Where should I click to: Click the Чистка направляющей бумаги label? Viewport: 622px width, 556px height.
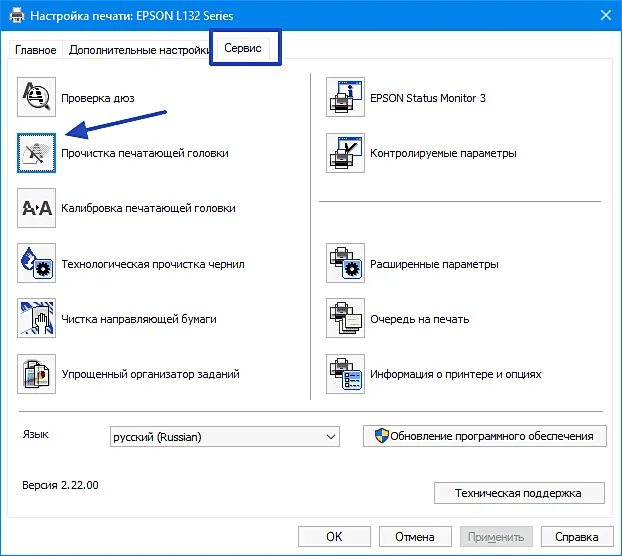point(139,319)
